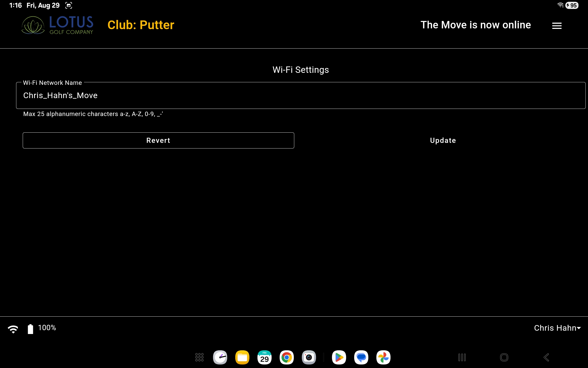
Task: Open the Calendar app showing 29
Action: [264, 357]
